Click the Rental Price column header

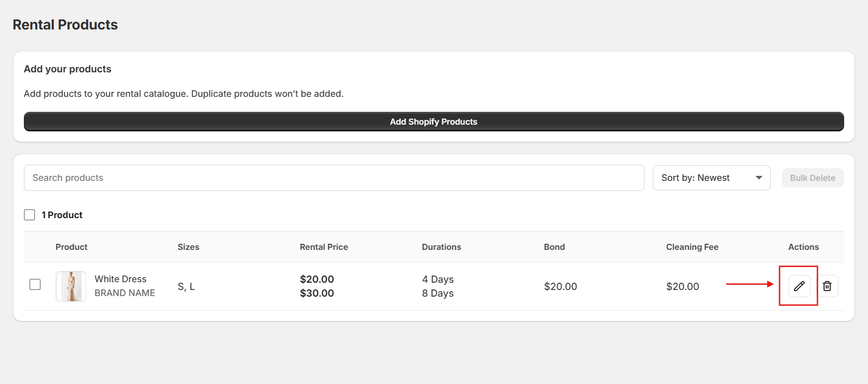tap(324, 247)
